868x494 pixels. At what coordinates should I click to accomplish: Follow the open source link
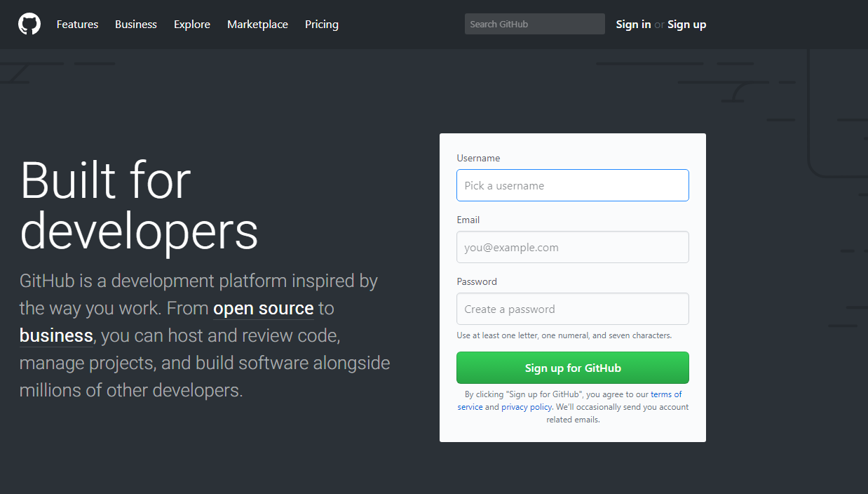pyautogui.click(x=264, y=309)
